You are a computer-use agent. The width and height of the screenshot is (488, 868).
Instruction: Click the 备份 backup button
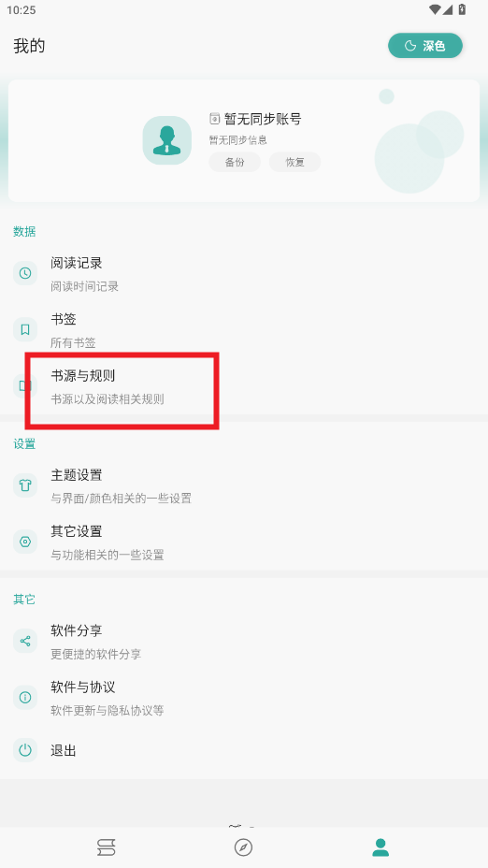pos(235,162)
